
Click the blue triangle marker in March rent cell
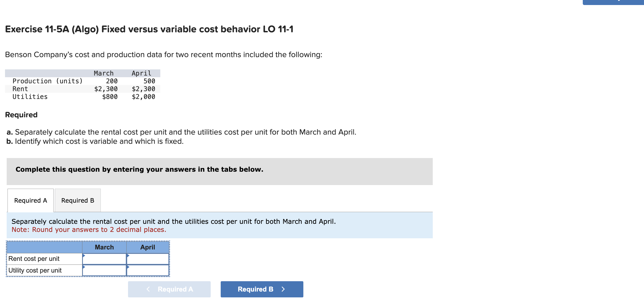pyautogui.click(x=84, y=255)
